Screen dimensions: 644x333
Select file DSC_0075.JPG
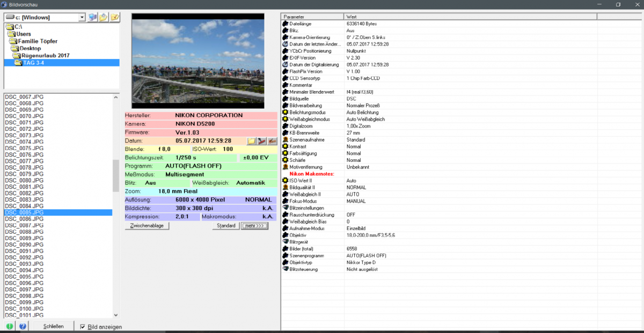[x=25, y=148]
